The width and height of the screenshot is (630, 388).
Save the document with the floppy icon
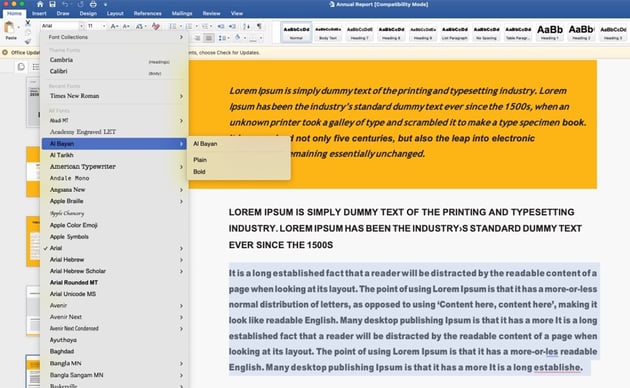point(52,4)
